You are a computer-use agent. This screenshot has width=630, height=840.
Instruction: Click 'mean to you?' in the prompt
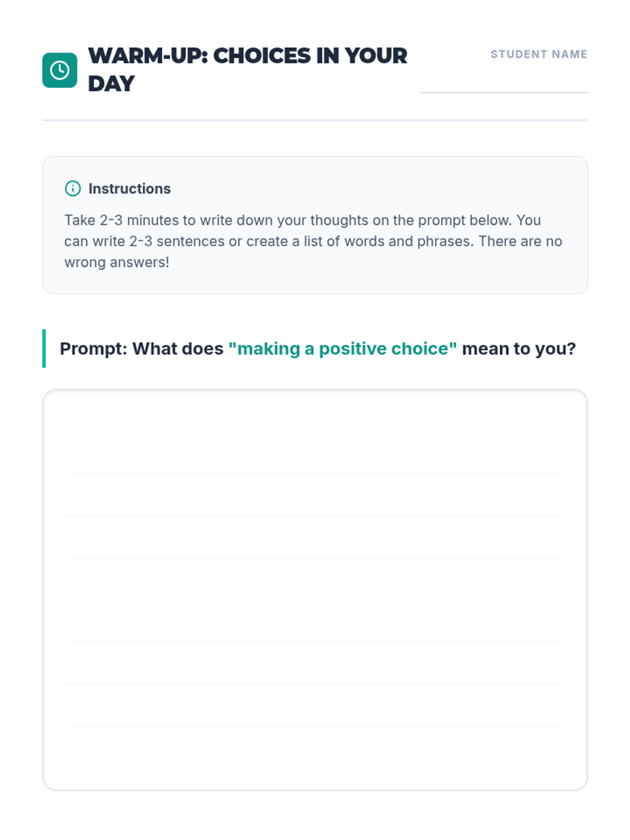point(518,349)
